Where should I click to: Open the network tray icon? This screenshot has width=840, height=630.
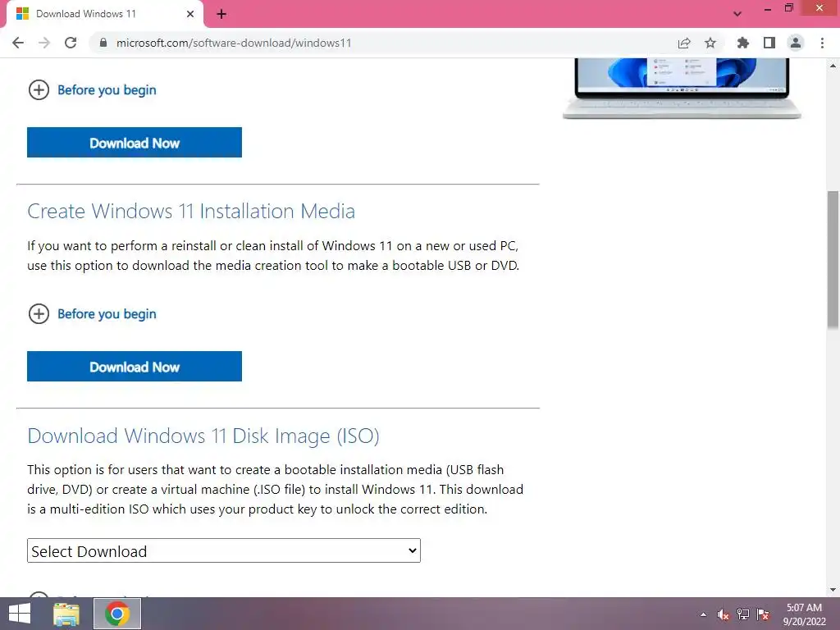(743, 614)
